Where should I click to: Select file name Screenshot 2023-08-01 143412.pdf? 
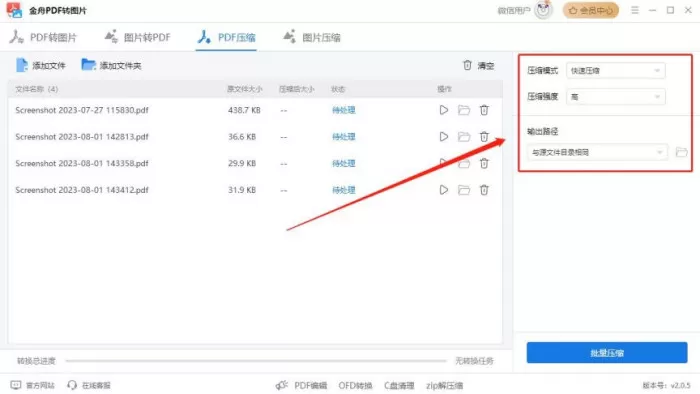click(x=82, y=190)
